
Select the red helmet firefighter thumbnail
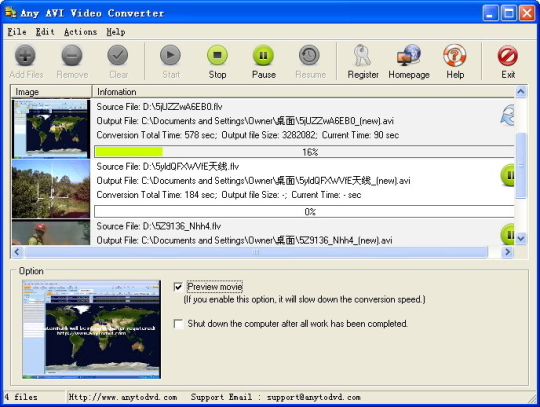coord(51,232)
